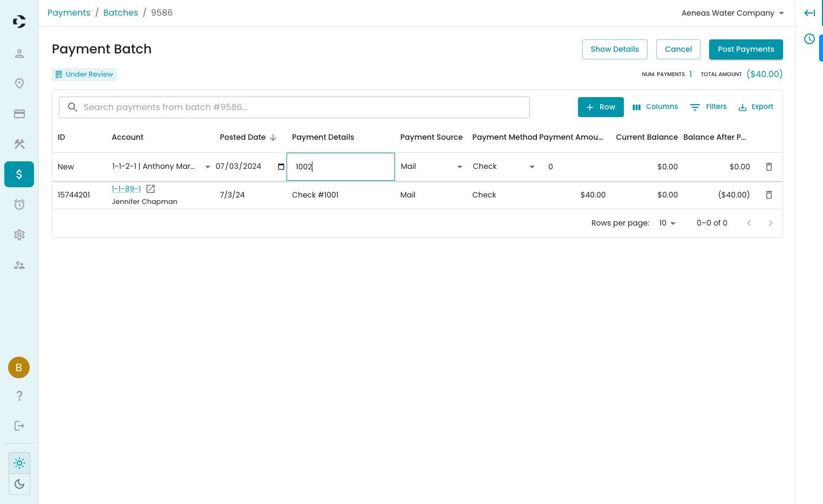Sort by Posted Date arrow

tap(273, 138)
